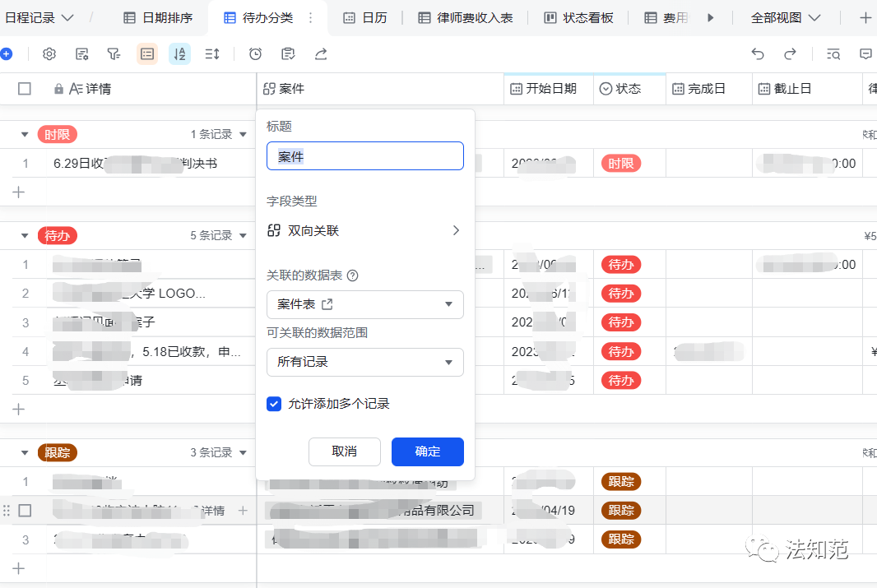
Task: Open the field settings gear icon
Action: click(49, 53)
